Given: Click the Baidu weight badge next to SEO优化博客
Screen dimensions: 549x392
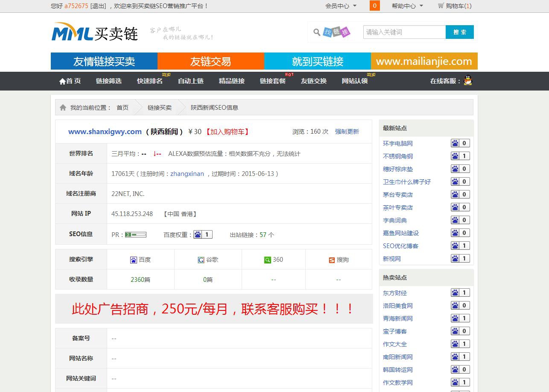Looking at the screenshot, I should [460, 246].
